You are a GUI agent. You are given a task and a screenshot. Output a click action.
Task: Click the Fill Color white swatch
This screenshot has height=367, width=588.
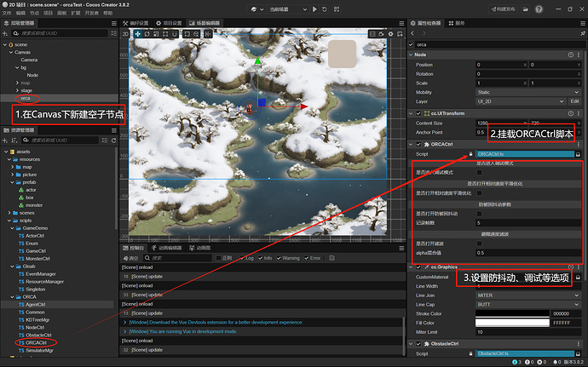point(512,323)
